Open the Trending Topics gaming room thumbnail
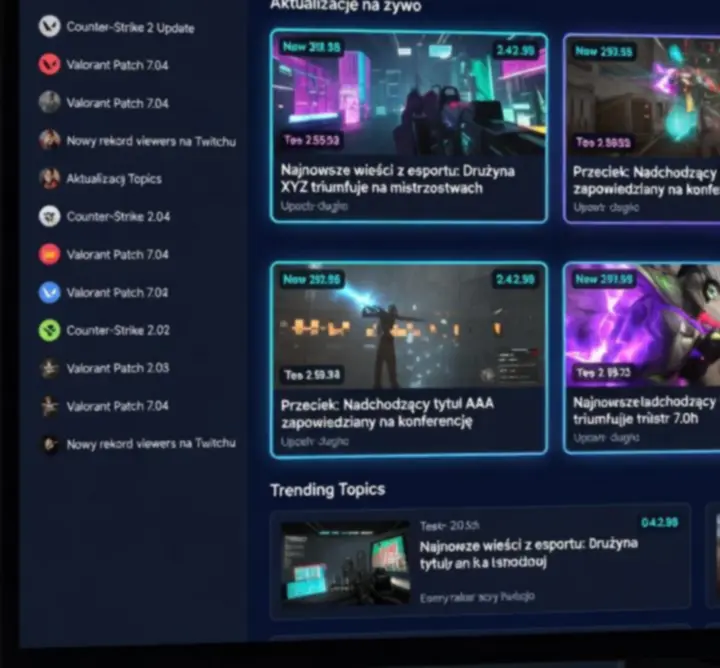 point(345,563)
